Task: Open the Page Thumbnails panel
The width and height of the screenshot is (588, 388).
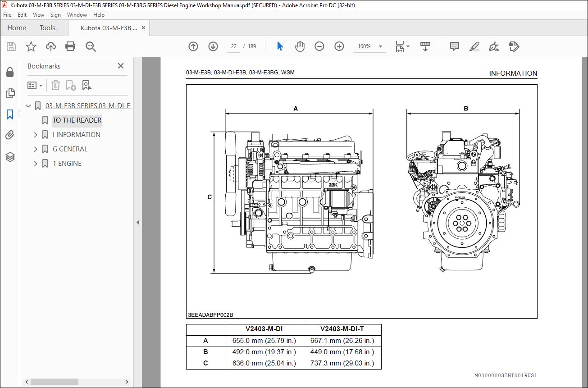Action: pos(10,93)
